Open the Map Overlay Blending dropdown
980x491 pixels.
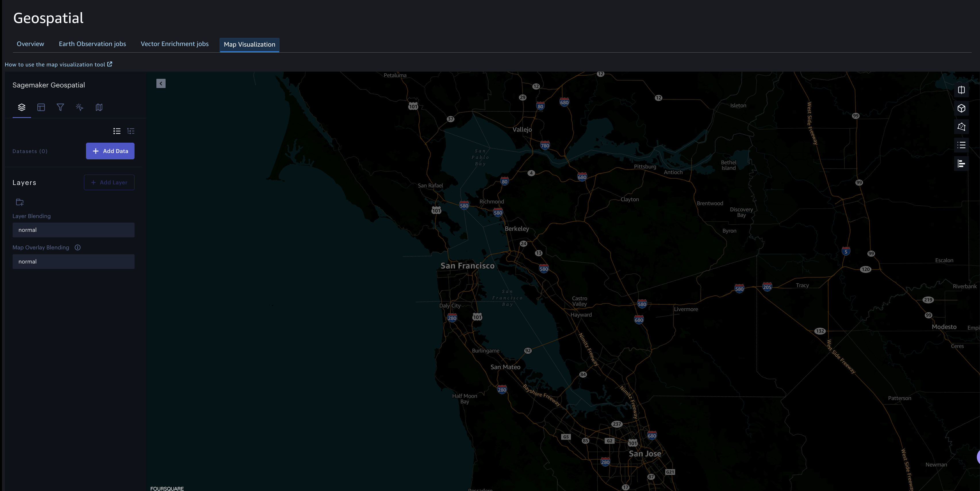(x=73, y=261)
